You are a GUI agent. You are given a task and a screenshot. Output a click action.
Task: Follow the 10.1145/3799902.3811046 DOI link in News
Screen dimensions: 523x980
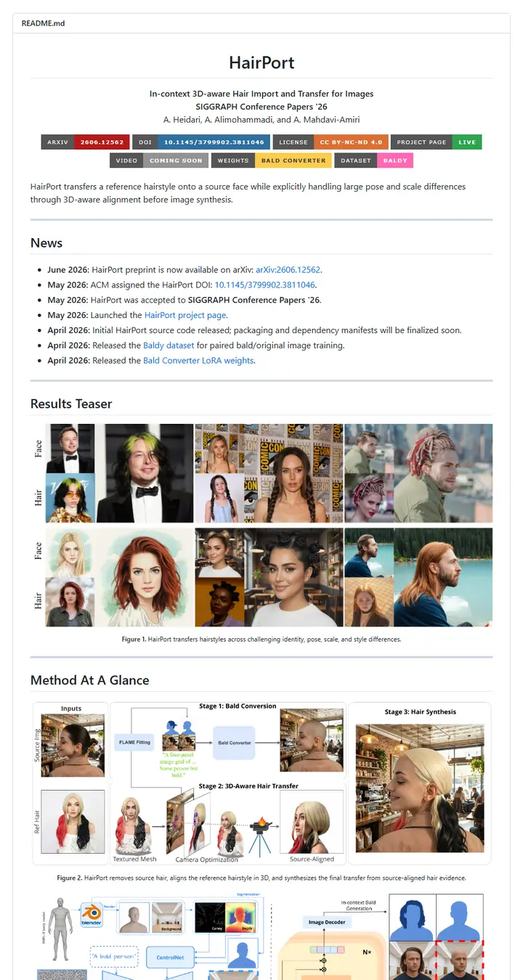tap(265, 285)
